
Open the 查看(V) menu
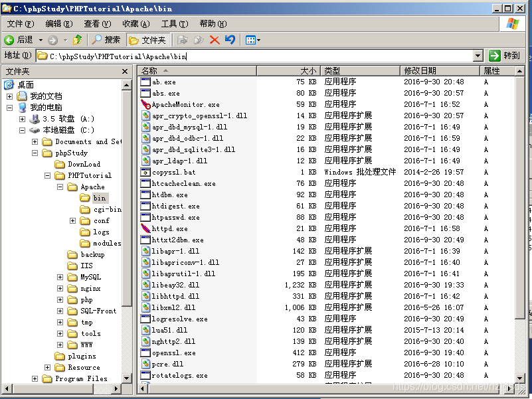point(98,24)
